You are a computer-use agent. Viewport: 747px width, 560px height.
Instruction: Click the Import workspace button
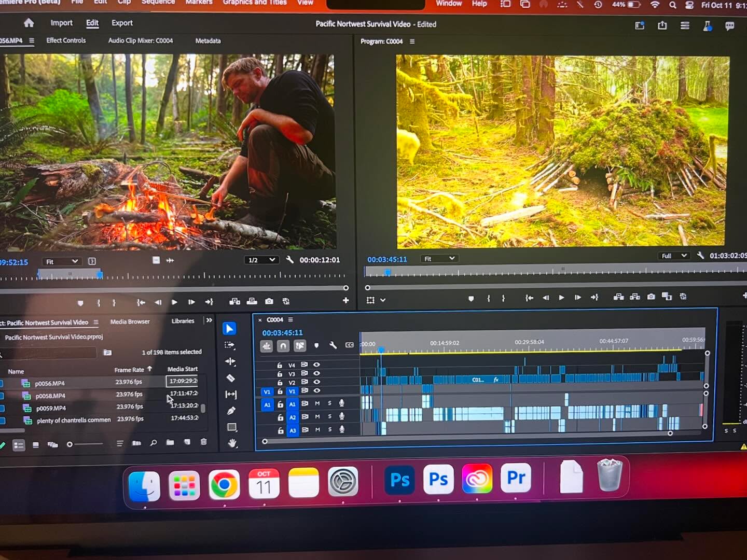(61, 23)
